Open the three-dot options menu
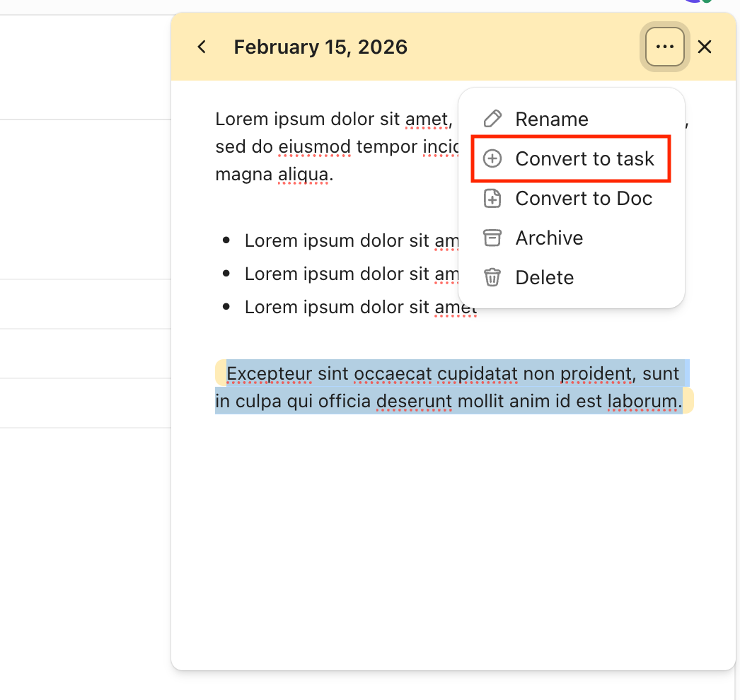The height and width of the screenshot is (700, 740). 664,47
